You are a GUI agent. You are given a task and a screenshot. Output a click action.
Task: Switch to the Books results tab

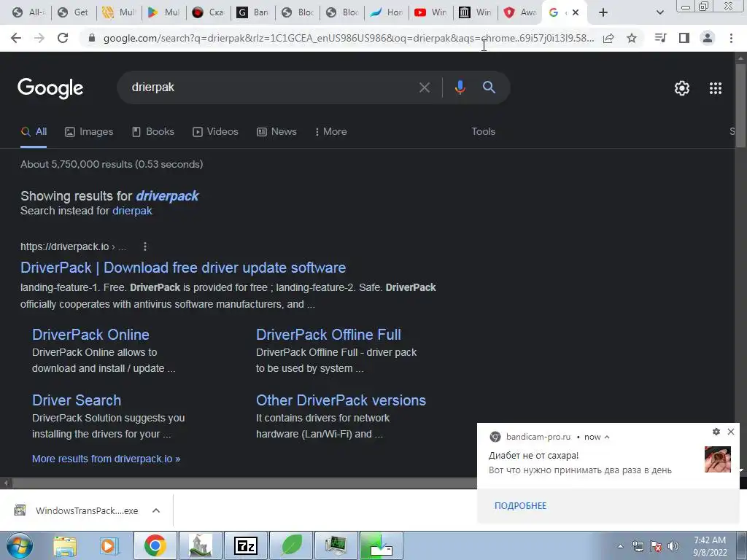click(153, 132)
